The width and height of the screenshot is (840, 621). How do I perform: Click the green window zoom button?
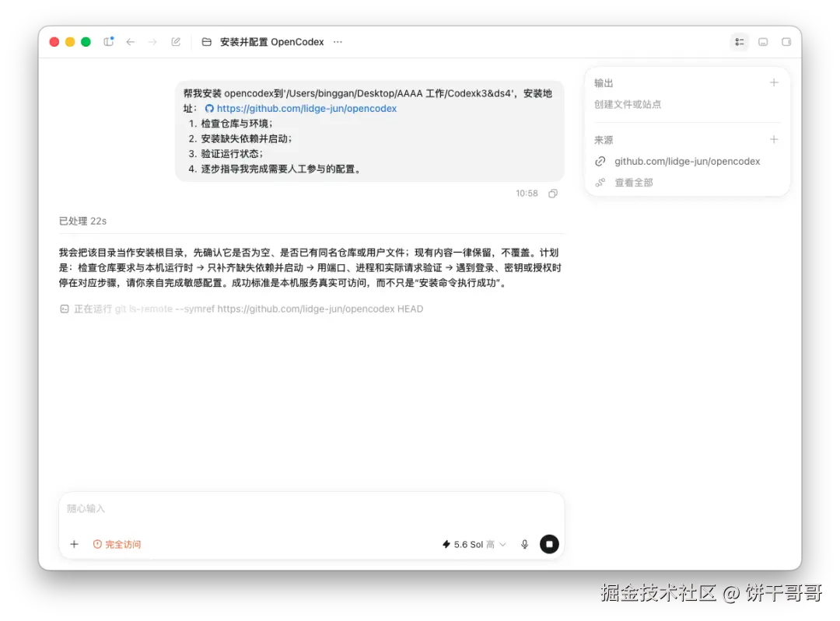[86, 42]
